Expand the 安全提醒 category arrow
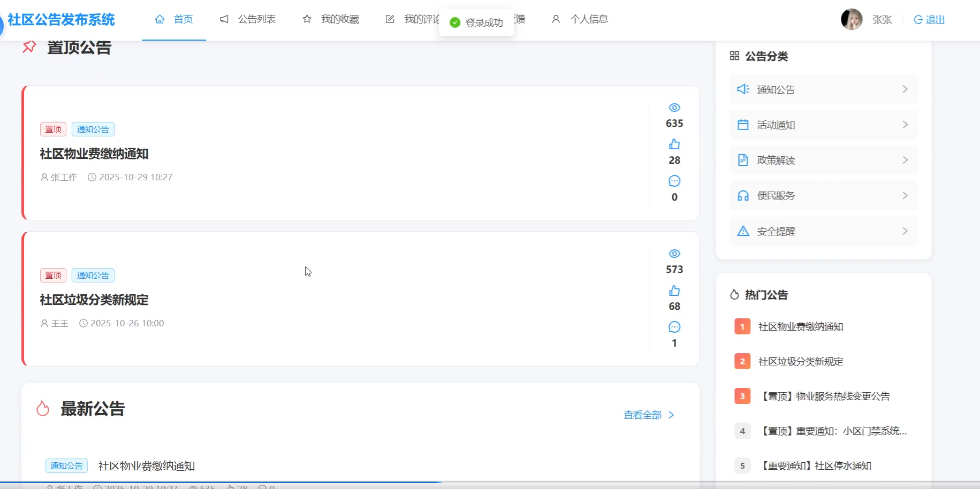 (x=905, y=231)
